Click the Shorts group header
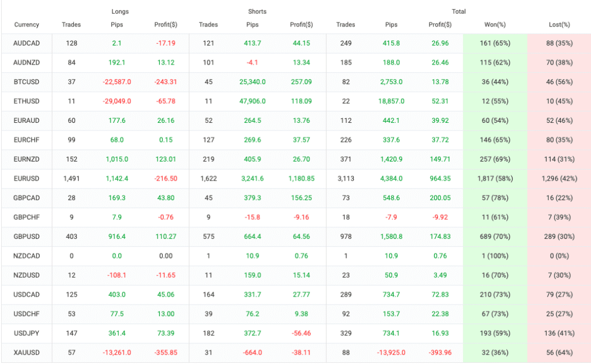 [x=257, y=12]
